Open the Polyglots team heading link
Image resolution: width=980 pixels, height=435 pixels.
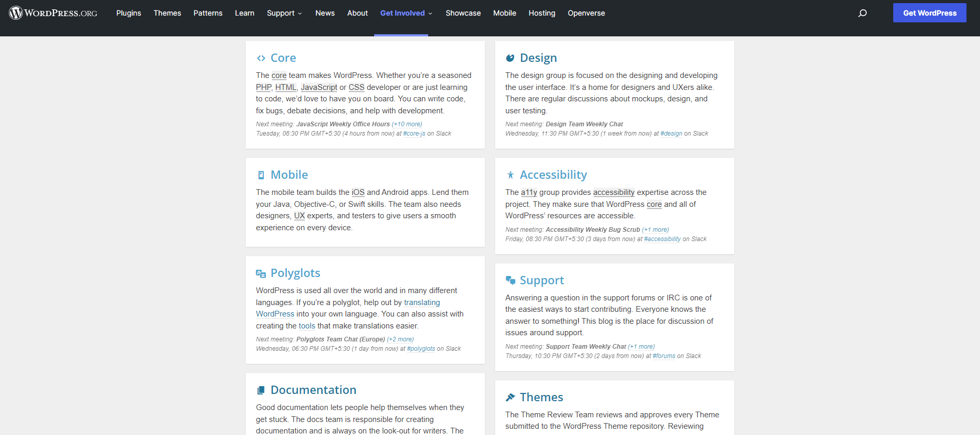[296, 273]
